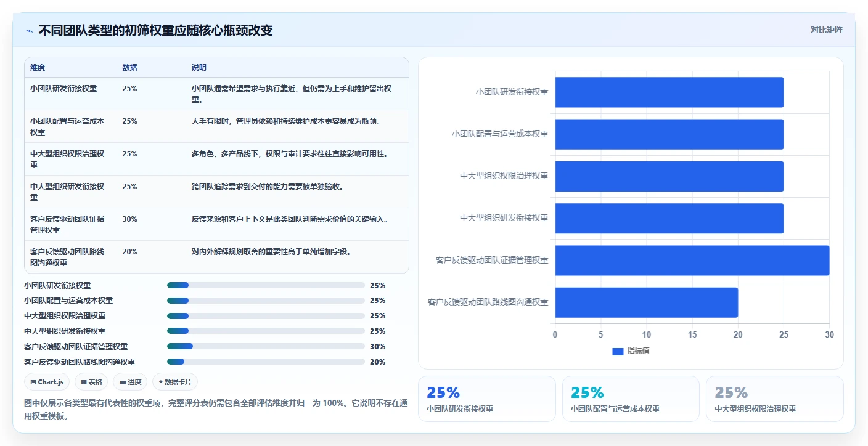Click description starting 对内外解释规划取舍
Screen dimensions: 868x446
pos(271,252)
